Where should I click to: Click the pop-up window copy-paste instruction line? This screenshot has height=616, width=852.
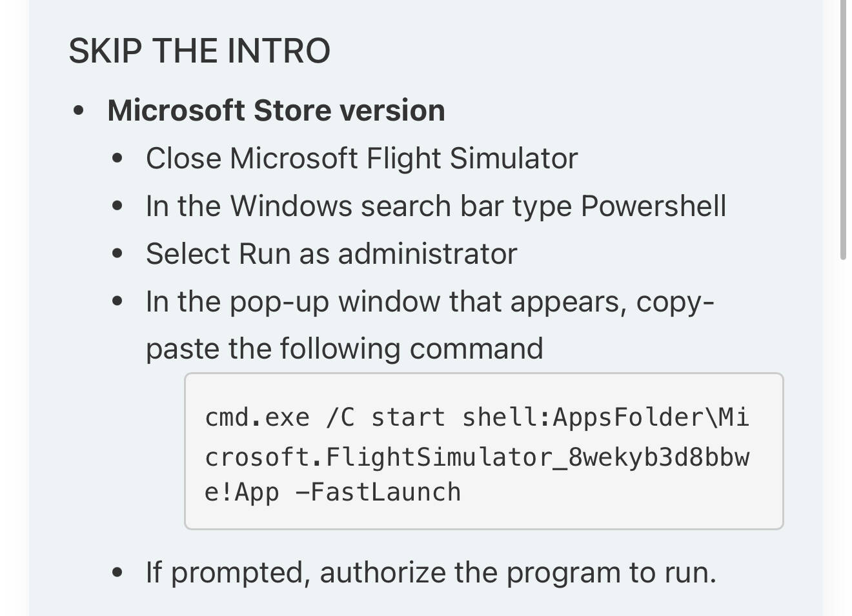click(430, 302)
